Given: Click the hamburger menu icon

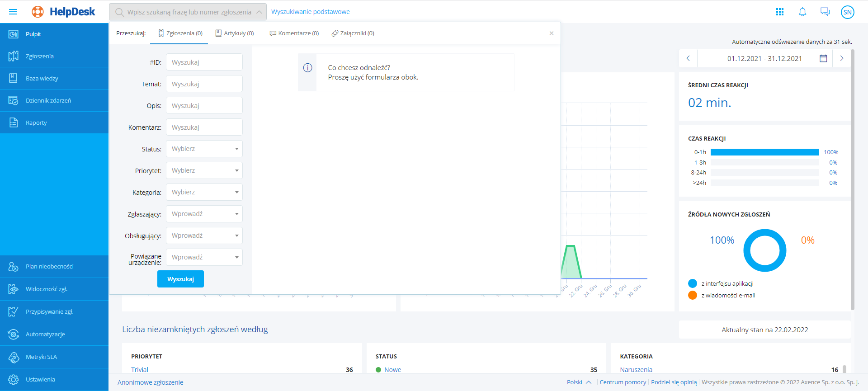Looking at the screenshot, I should coord(13,12).
